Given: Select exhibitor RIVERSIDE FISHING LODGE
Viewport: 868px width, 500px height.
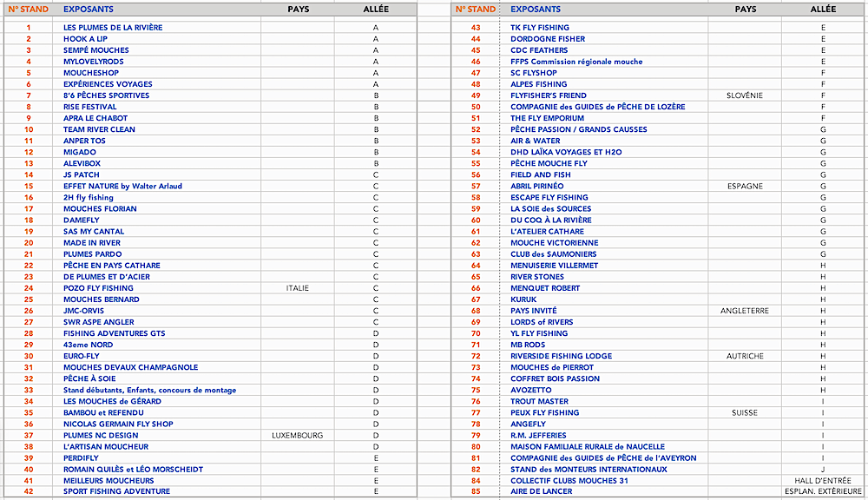Looking at the screenshot, I should (x=561, y=356).
